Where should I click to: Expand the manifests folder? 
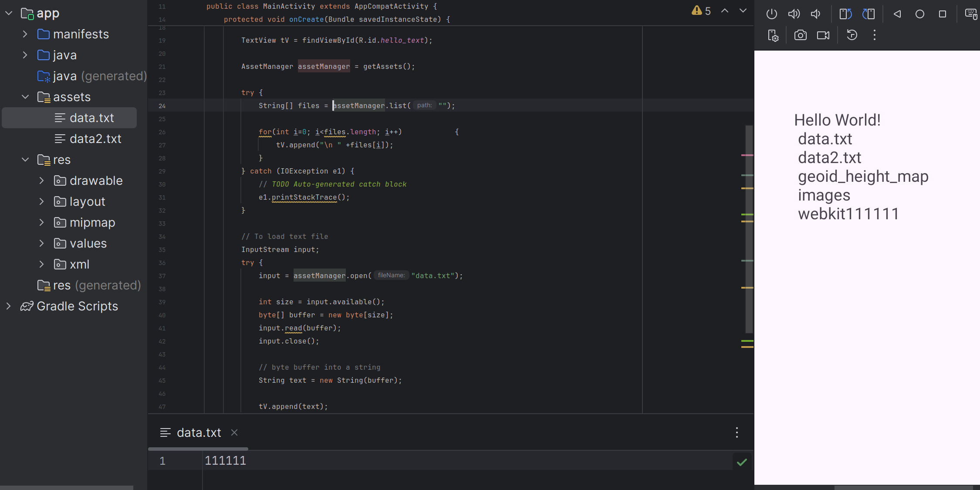25,34
